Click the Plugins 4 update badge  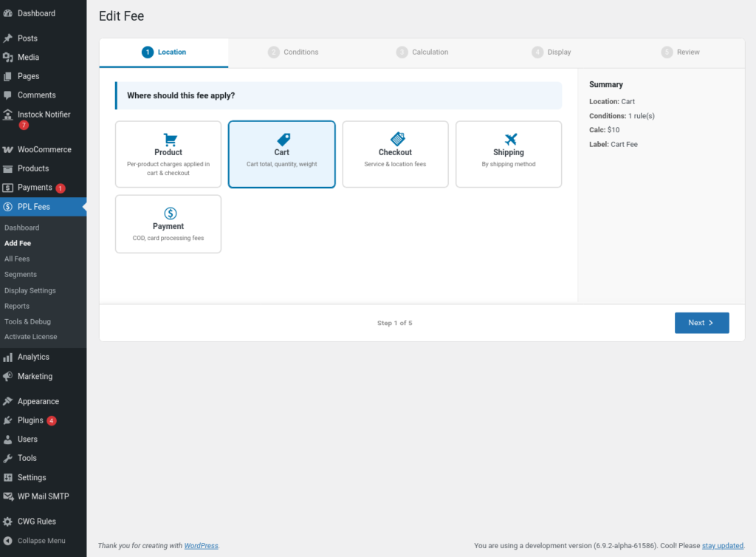click(x=52, y=420)
